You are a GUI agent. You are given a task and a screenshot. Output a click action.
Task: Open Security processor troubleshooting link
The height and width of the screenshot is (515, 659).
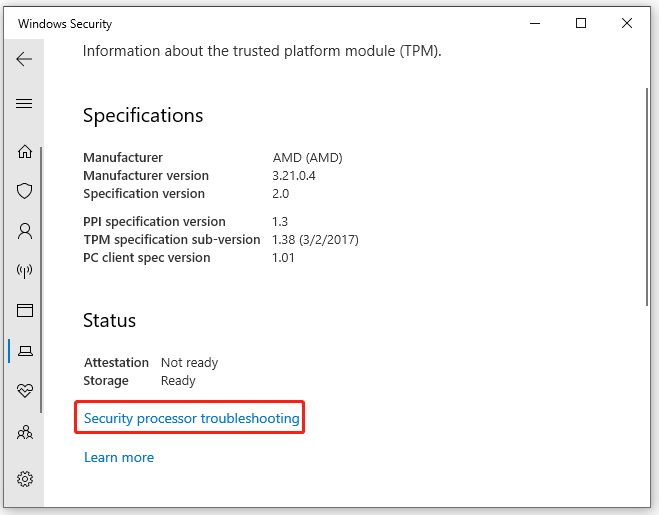191,418
